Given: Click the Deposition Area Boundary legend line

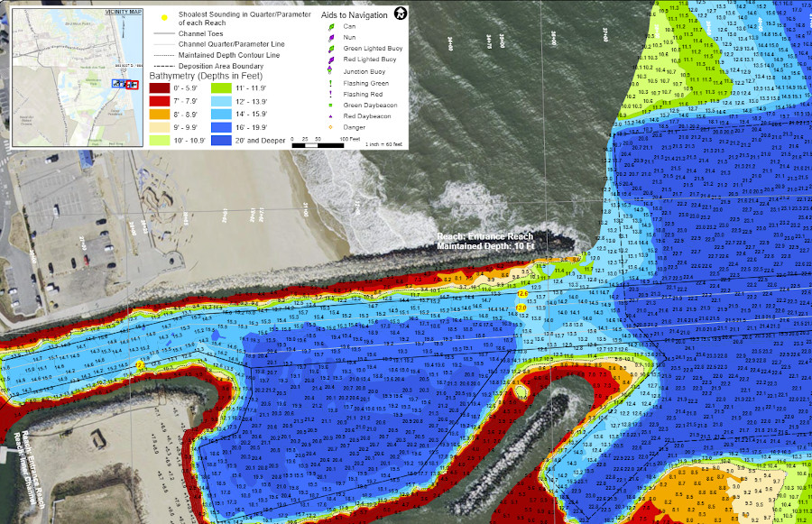Looking at the screenshot, I should pyautogui.click(x=162, y=67).
